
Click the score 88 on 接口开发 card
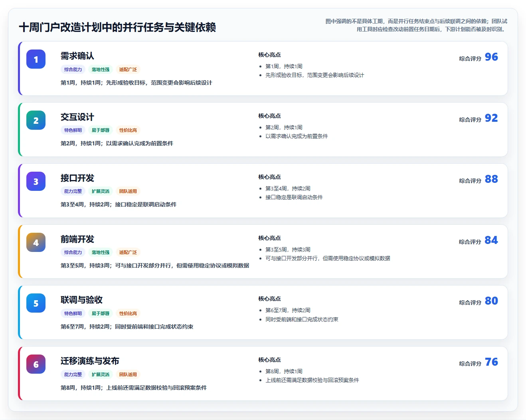click(491, 179)
